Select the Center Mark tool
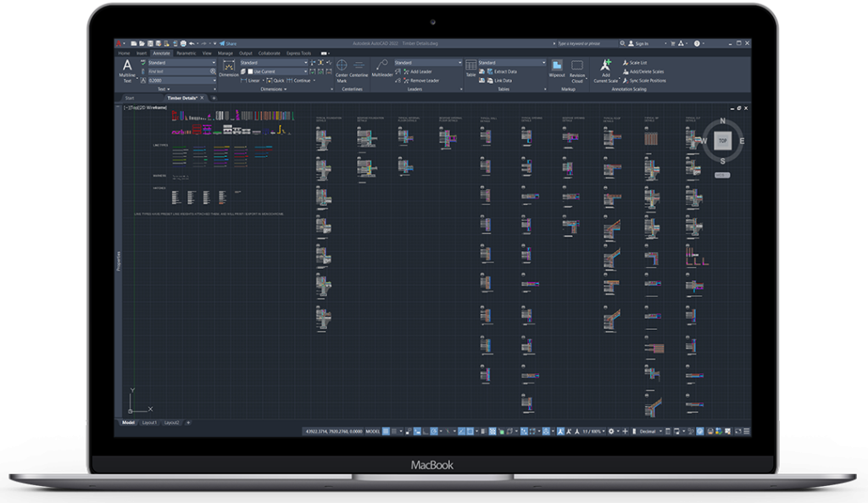The width and height of the screenshot is (868, 503). (342, 71)
